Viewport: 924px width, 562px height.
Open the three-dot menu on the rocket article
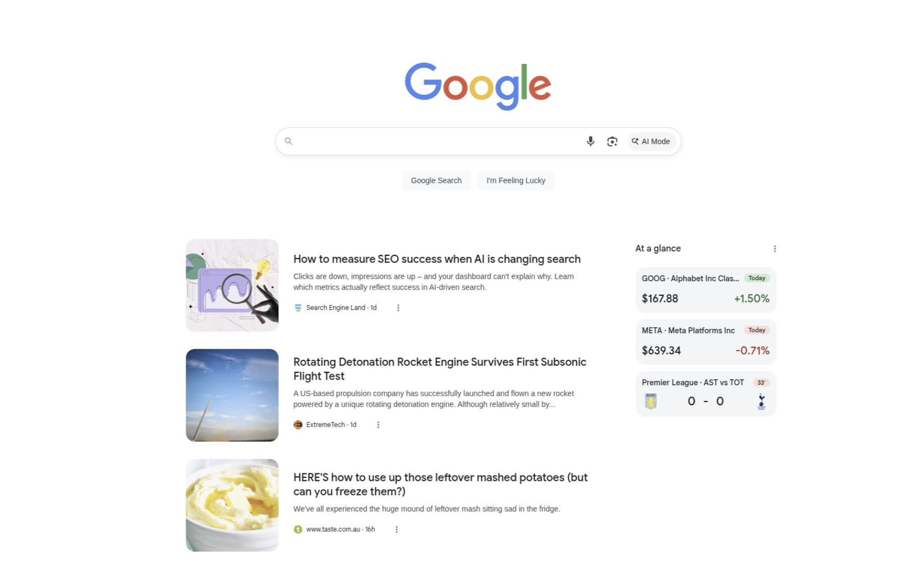378,424
